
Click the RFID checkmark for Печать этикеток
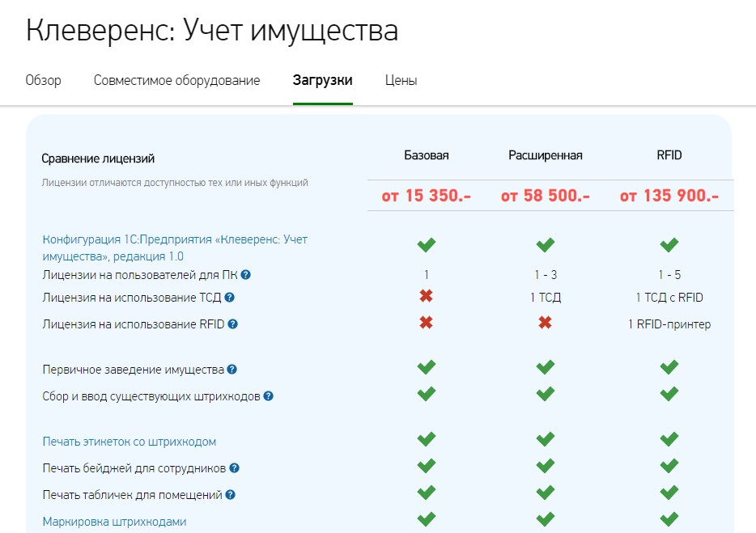coord(669,439)
